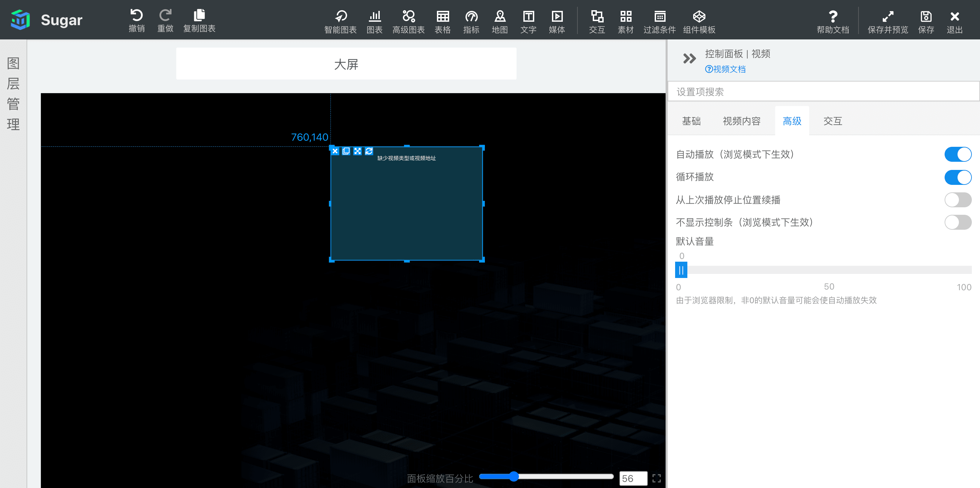Open the Media (媒体) component menu
Screen dimensions: 980x488
(x=557, y=16)
